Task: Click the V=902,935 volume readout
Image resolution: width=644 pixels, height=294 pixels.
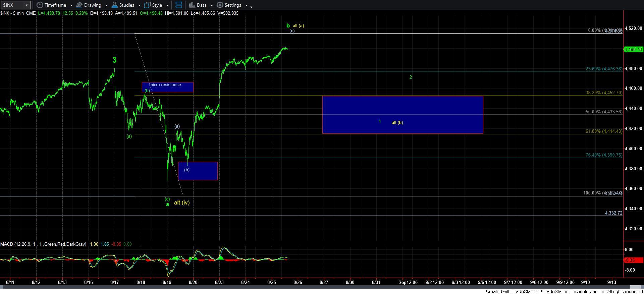Action: coord(227,13)
